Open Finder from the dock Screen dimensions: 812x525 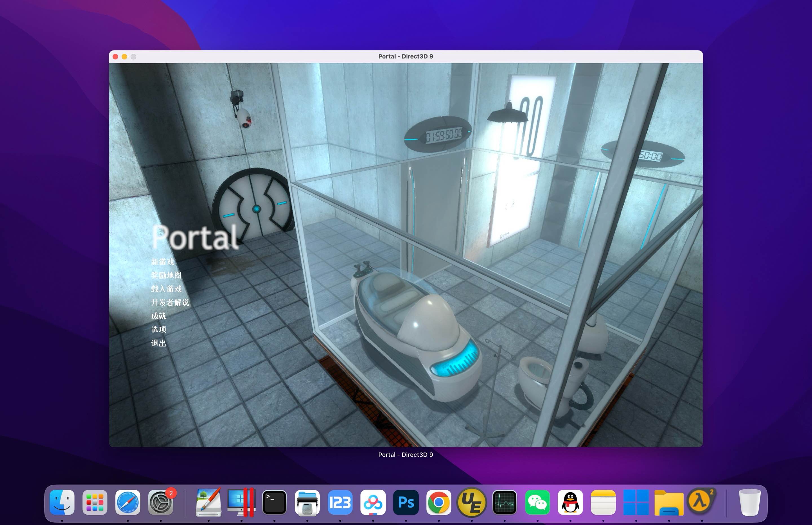tap(62, 502)
